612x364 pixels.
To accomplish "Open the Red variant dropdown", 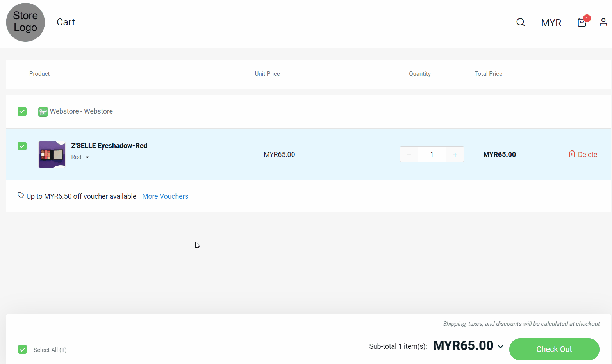I will click(80, 157).
